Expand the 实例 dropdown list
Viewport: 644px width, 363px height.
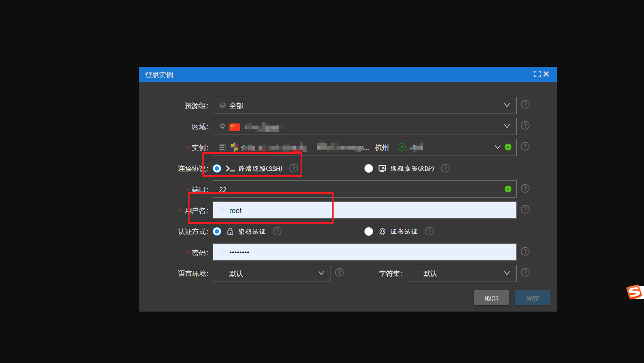[498, 147]
